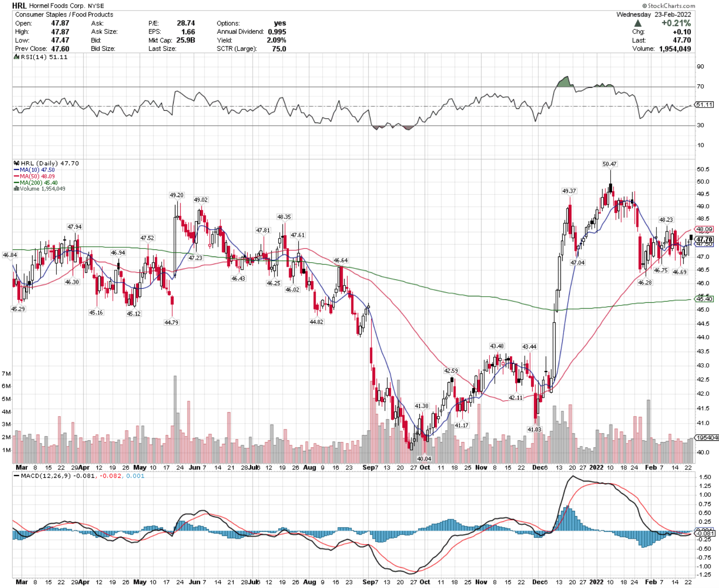The width and height of the screenshot is (719, 588).
Task: Click the RSI(14) 51.11 legend label
Action: point(44,57)
